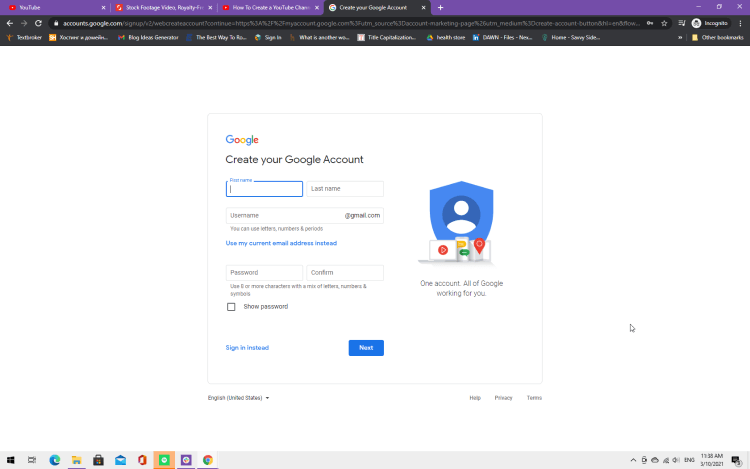Show hidden system tray icons

[633, 460]
